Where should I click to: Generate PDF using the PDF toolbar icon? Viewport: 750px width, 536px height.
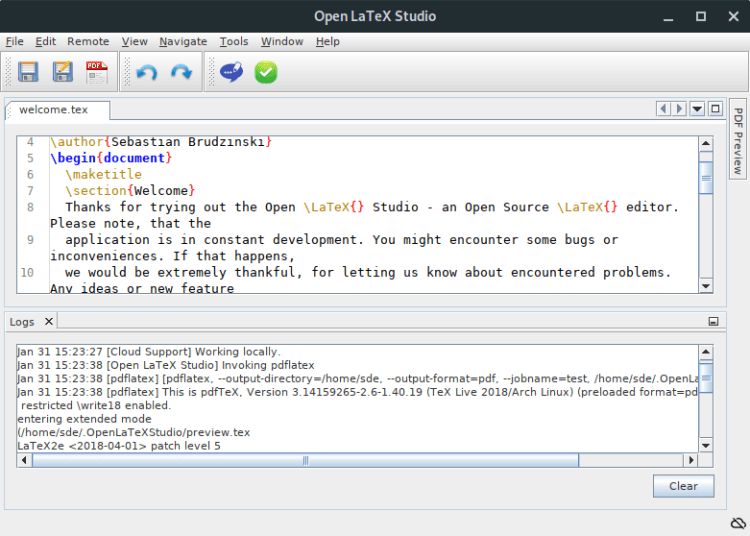coord(96,72)
